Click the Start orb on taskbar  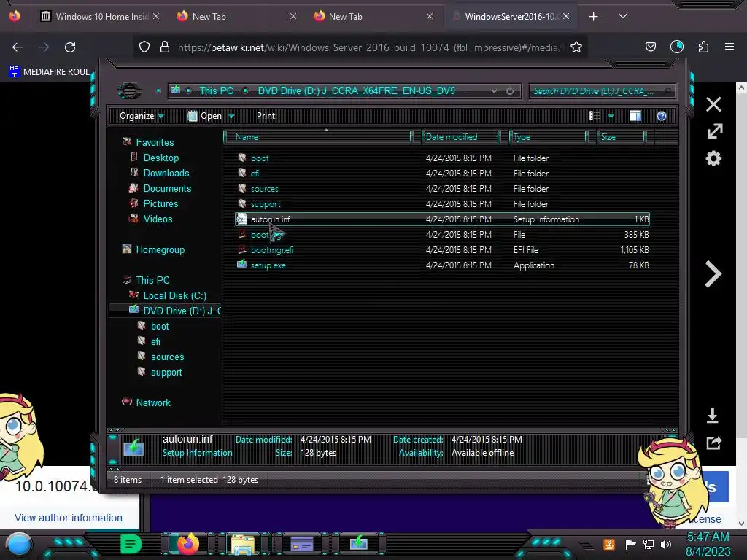point(18,544)
